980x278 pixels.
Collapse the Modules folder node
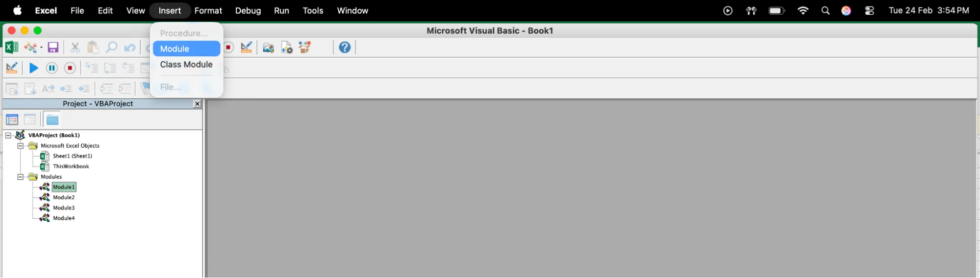[x=21, y=177]
